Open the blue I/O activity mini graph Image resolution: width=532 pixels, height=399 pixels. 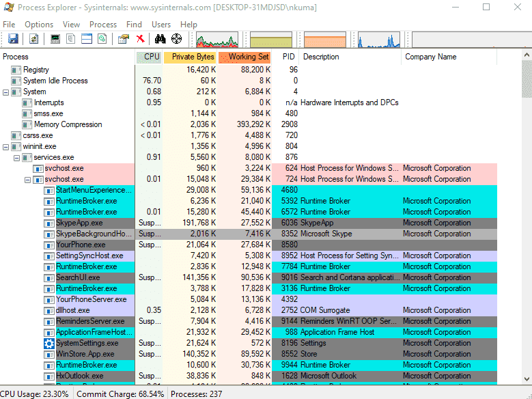(379, 40)
